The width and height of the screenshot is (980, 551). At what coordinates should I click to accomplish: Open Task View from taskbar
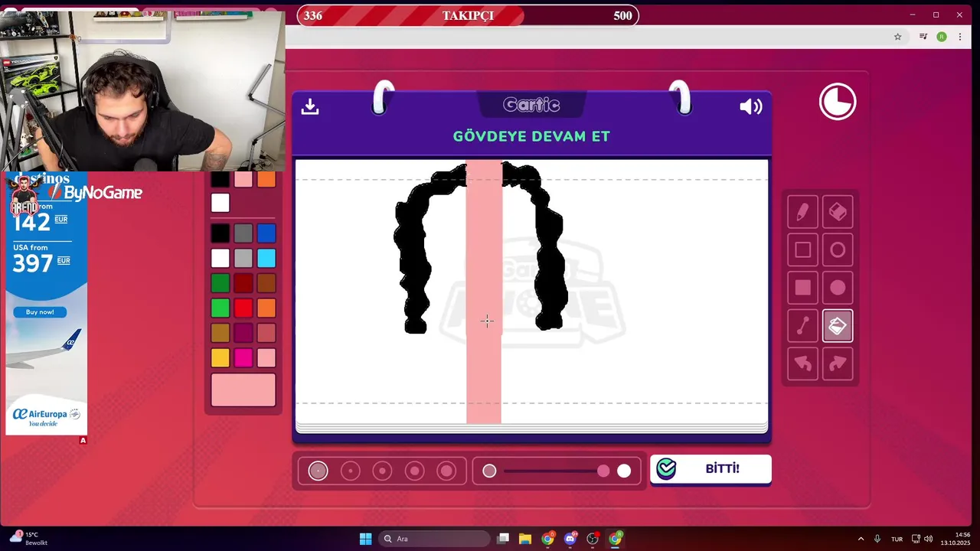click(503, 539)
